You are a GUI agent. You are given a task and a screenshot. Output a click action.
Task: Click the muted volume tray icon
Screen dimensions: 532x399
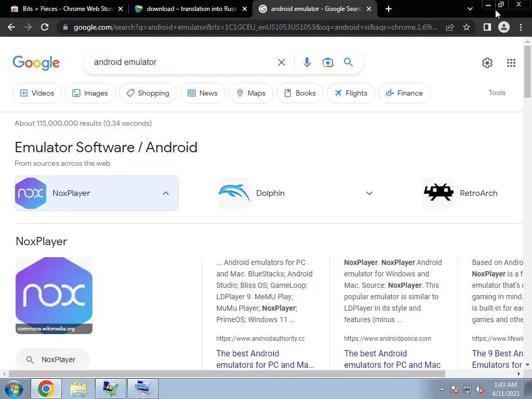[x=480, y=389]
